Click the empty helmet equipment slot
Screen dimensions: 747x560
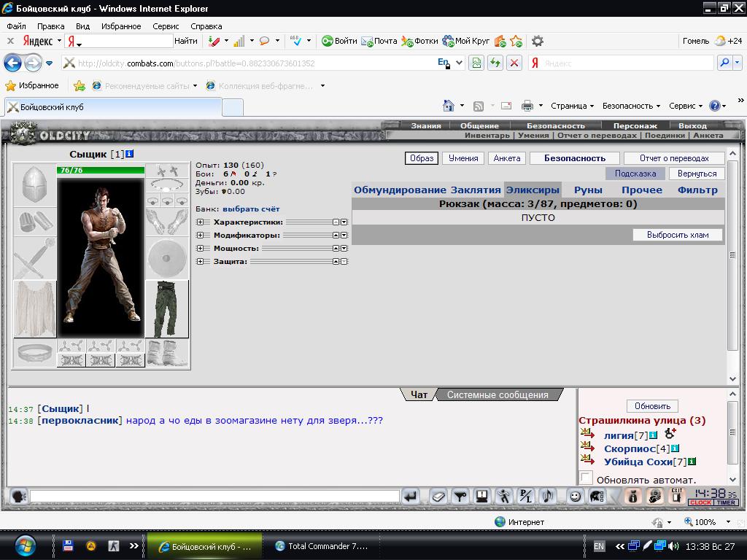(35, 185)
